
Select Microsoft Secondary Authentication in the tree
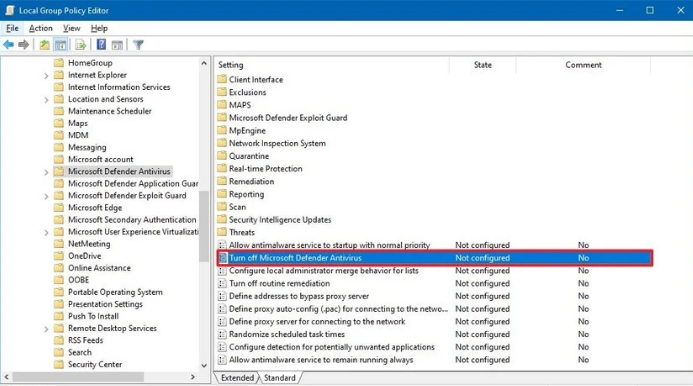132,220
